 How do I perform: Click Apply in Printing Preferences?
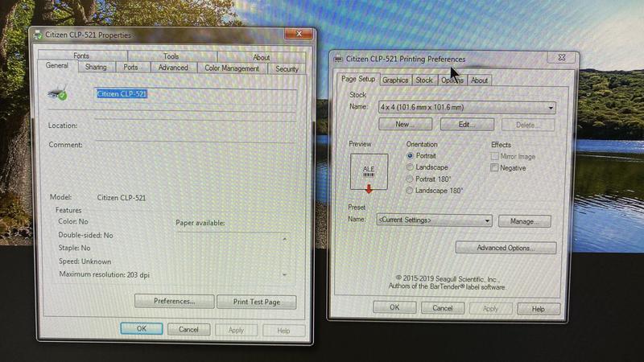(490, 309)
